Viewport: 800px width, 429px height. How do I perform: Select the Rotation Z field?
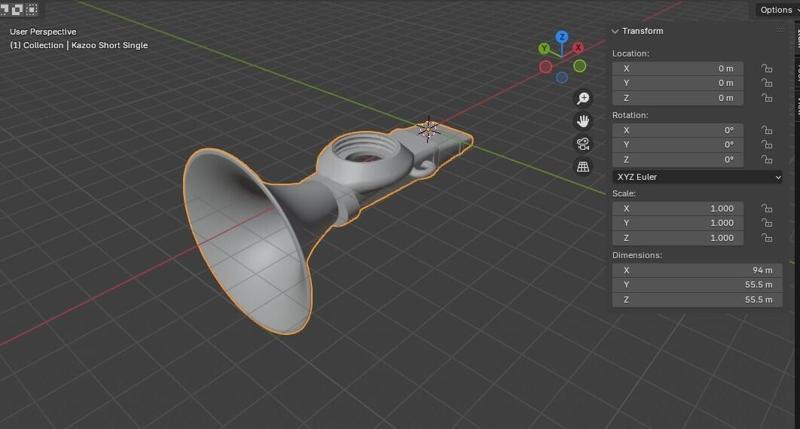point(678,160)
